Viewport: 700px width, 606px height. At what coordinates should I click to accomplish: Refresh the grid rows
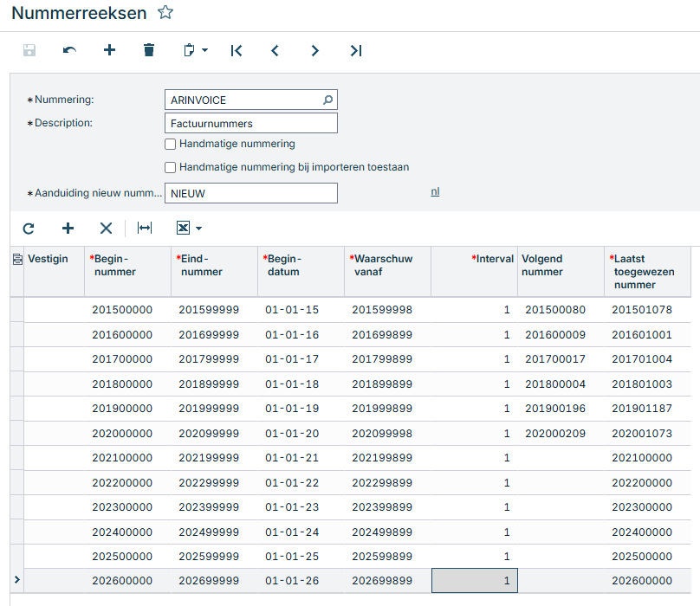click(x=29, y=229)
